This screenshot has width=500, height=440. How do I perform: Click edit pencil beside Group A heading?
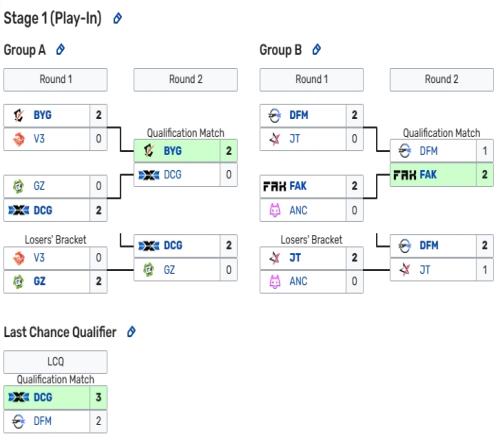(60, 50)
